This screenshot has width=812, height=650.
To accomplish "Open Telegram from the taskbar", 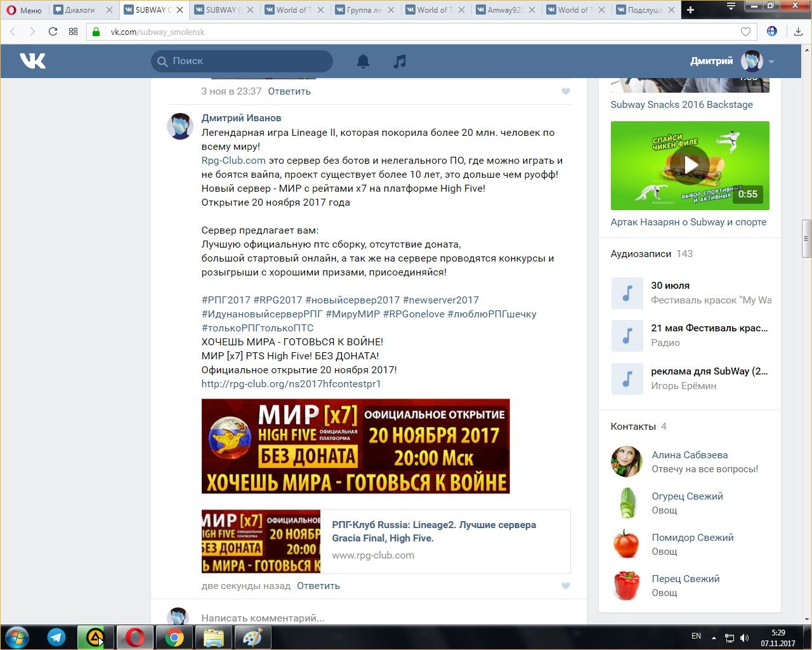I will [x=56, y=637].
